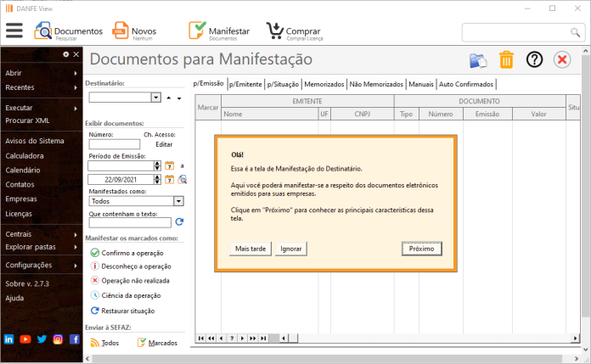This screenshot has width=591, height=364.
Task: Open Procurar XML menu item
Action: (27, 120)
